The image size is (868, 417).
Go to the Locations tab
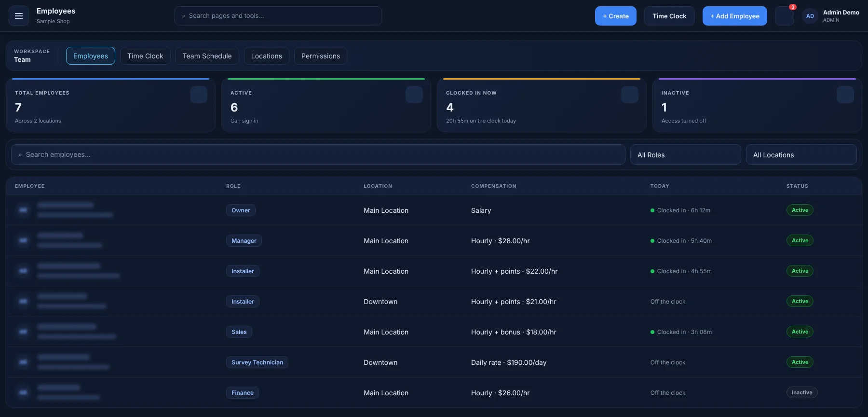pos(267,56)
